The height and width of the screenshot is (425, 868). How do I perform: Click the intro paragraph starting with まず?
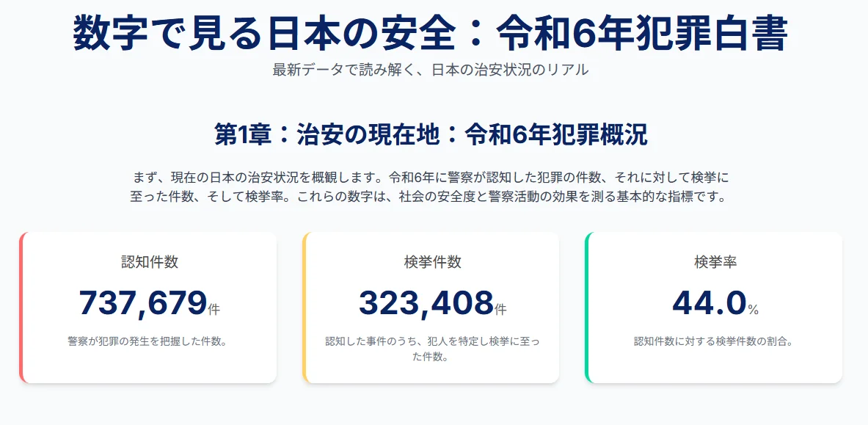431,187
